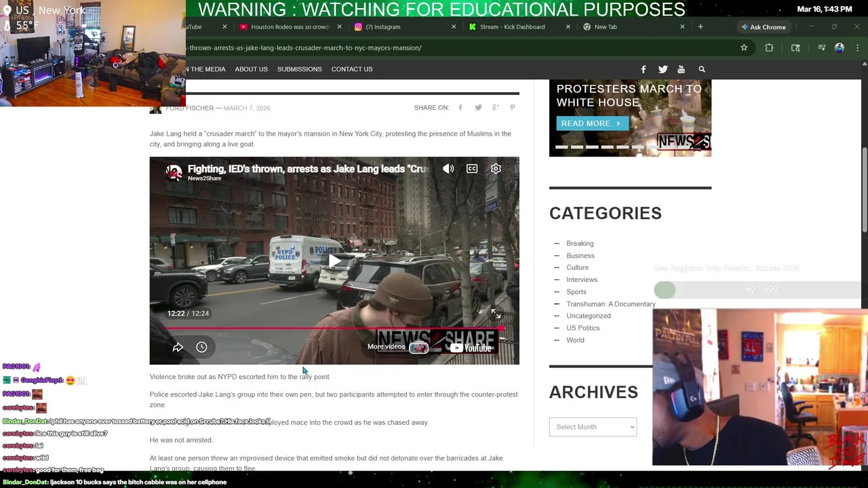Screen dimensions: 868x488
Task: Open video settings gear
Action: [496, 169]
